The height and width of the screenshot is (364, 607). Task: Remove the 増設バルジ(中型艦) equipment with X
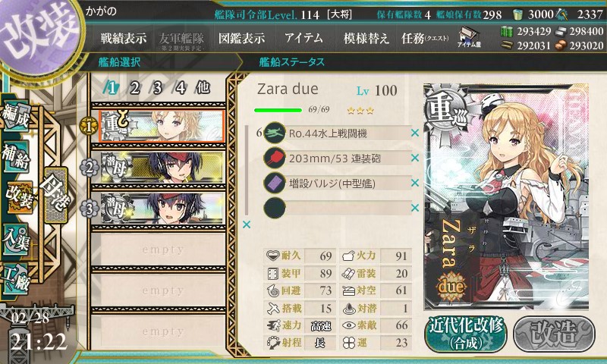[415, 183]
